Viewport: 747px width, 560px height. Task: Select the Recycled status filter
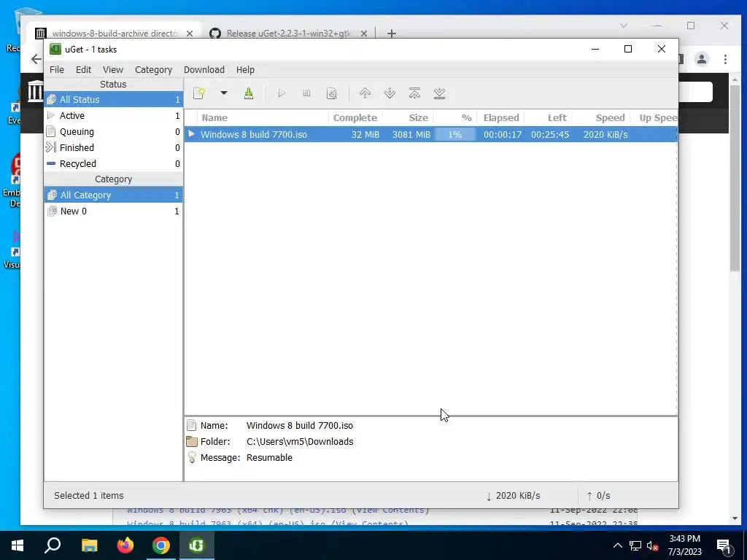pos(113,164)
